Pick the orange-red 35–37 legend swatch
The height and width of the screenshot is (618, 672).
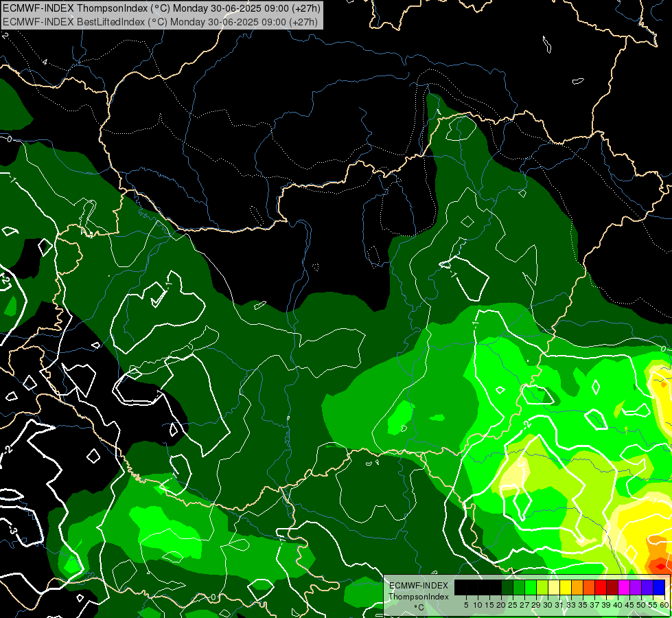[589, 587]
